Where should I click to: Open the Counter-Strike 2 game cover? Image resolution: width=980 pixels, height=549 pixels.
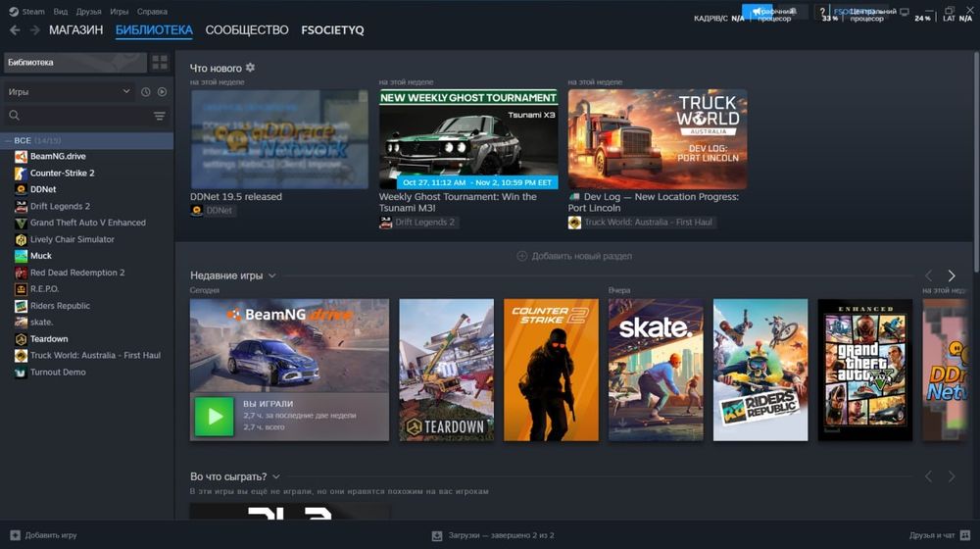point(551,370)
